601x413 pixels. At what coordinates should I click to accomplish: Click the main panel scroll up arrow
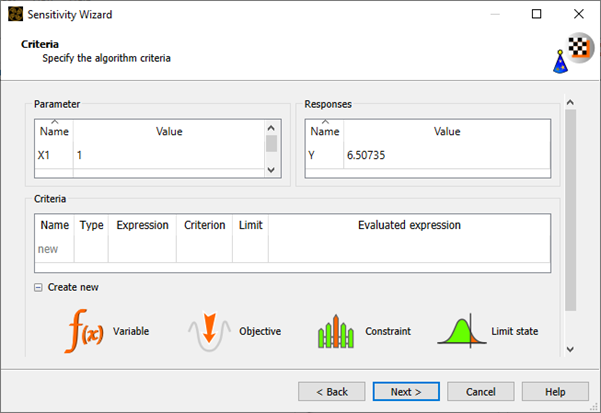point(570,102)
